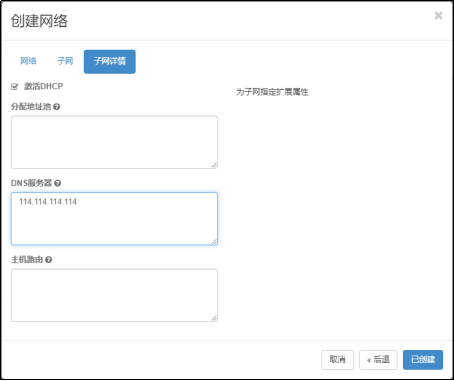
Task: Close the 创建网络 dialog with the X
Action: [438, 15]
